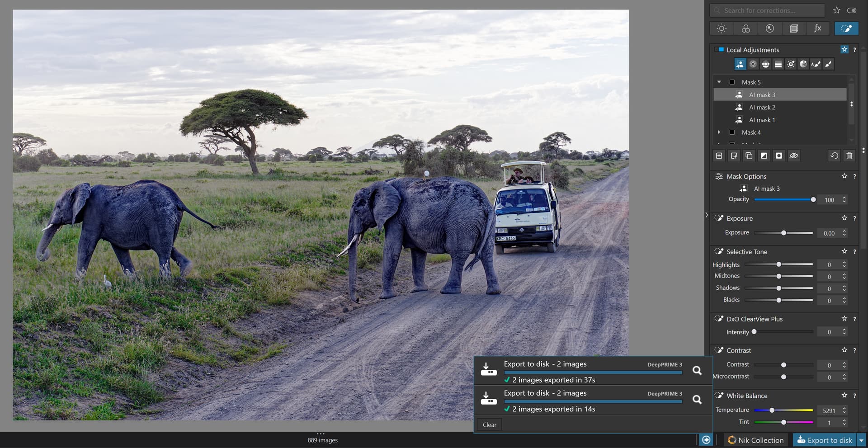Toggle the Mask 5 checkbox

[x=732, y=82]
